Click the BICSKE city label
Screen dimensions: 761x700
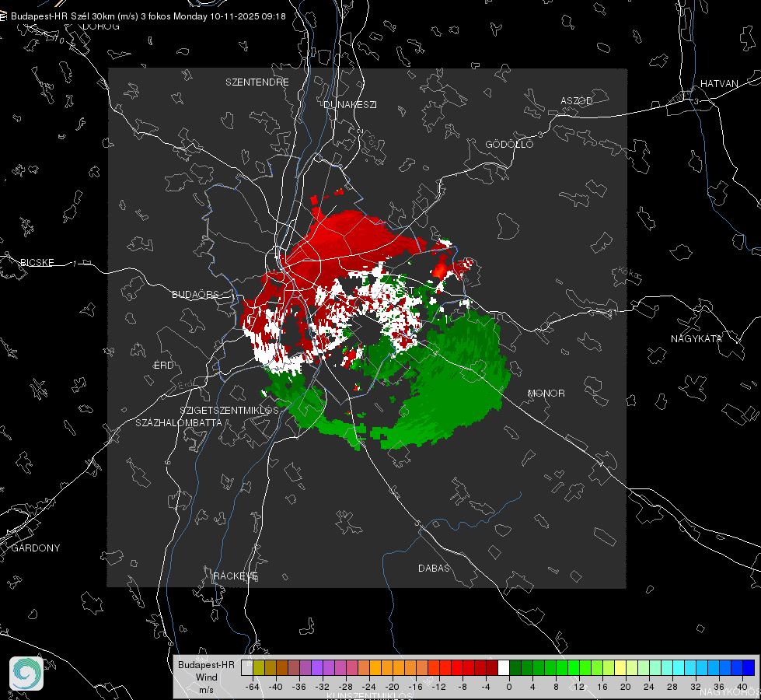pyautogui.click(x=37, y=263)
